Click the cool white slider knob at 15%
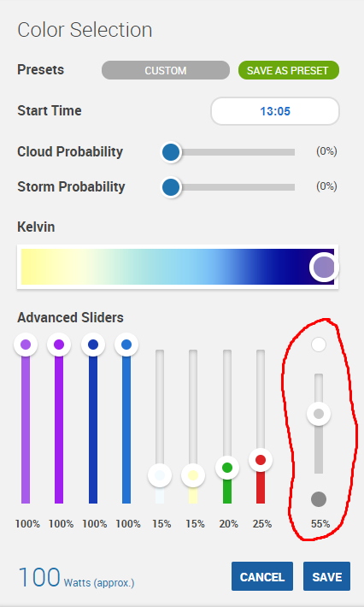Screen dimensions: 364x607 click(160, 475)
